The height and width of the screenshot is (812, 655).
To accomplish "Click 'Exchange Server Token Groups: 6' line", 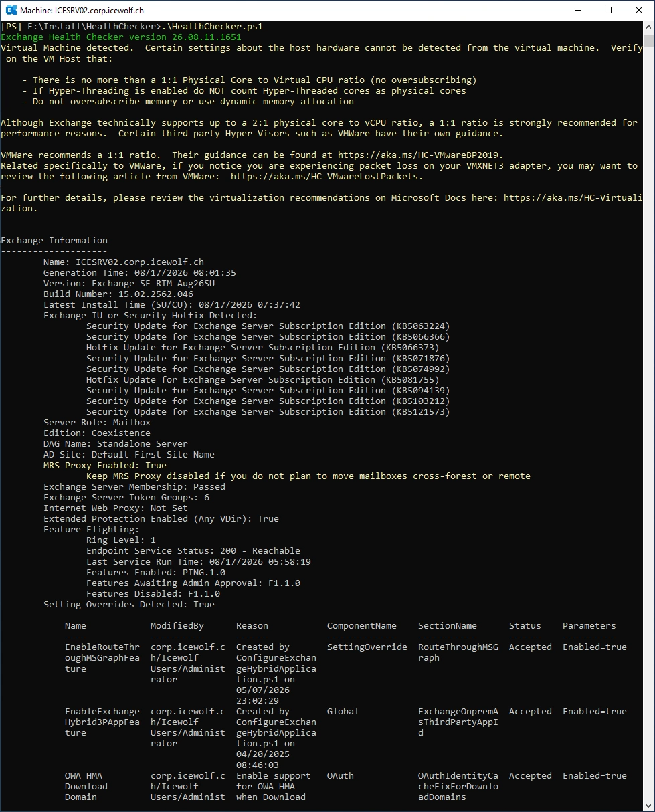I will coord(126,498).
